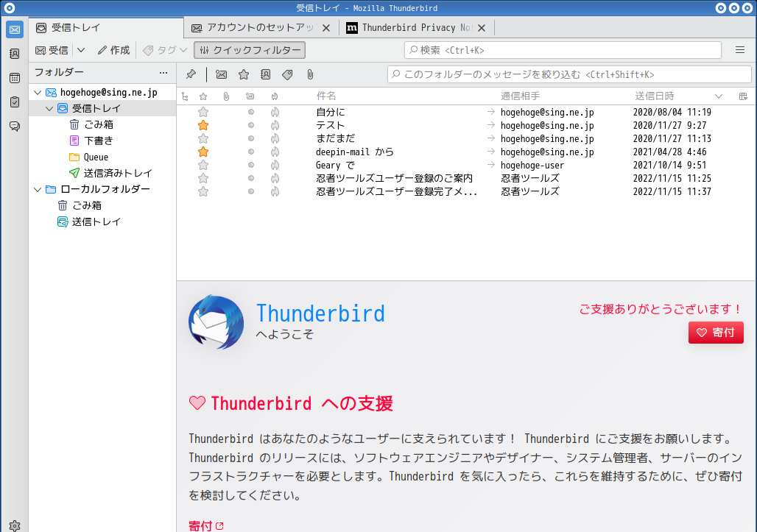Sort by attachment column header
The width and height of the screenshot is (757, 532).
(226, 96)
